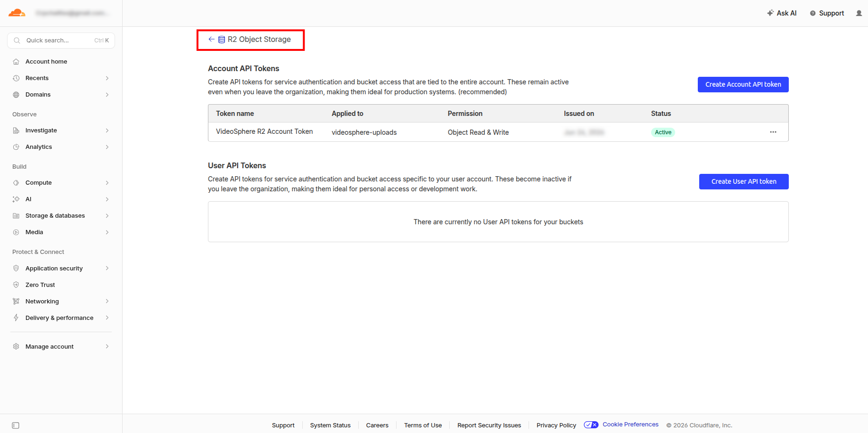The width and height of the screenshot is (868, 433).
Task: Expand the Recents menu chevron
Action: point(107,78)
